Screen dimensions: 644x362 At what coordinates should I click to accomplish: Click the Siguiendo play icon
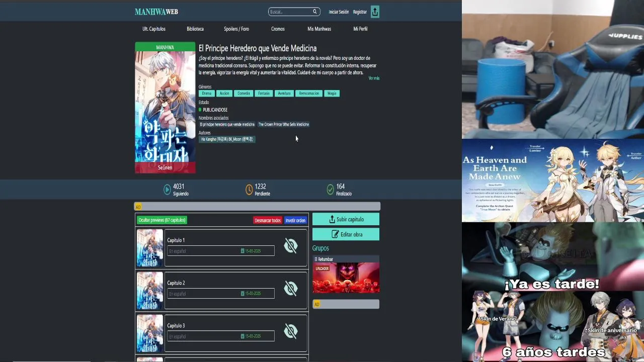(x=167, y=190)
